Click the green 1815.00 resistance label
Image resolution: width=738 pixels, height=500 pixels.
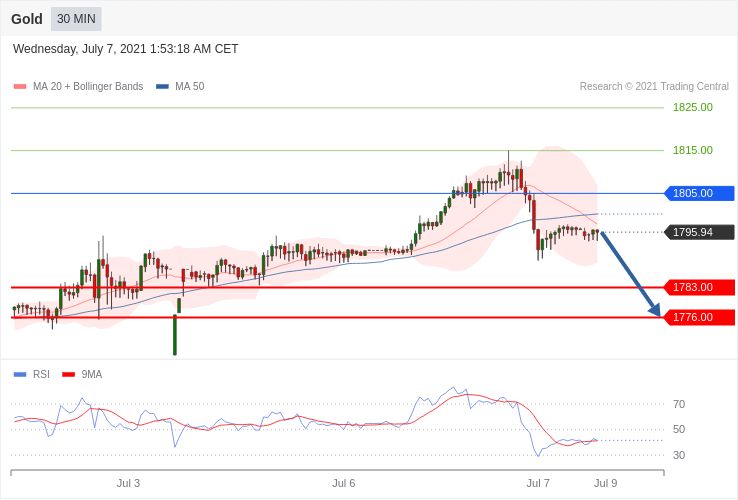click(692, 150)
